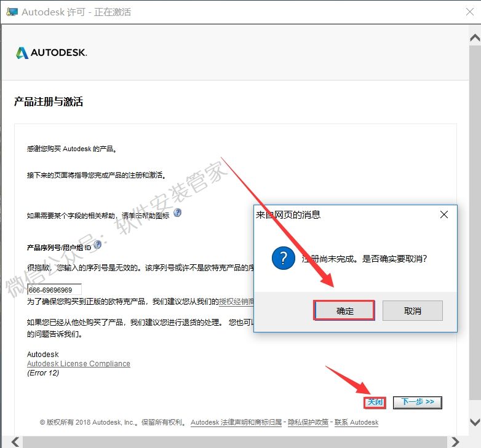Viewport: 481px width, 448px height.
Task: Click the horizontal scrollbar's left arrow
Action: click(14, 441)
